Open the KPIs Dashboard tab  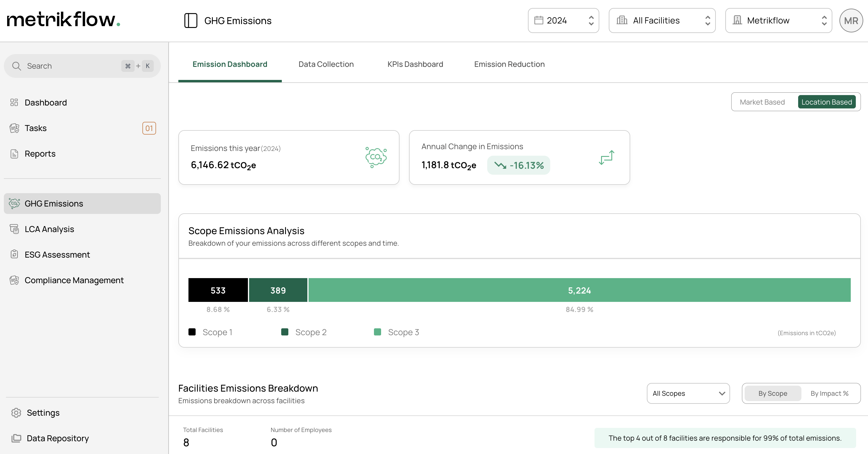click(x=415, y=64)
